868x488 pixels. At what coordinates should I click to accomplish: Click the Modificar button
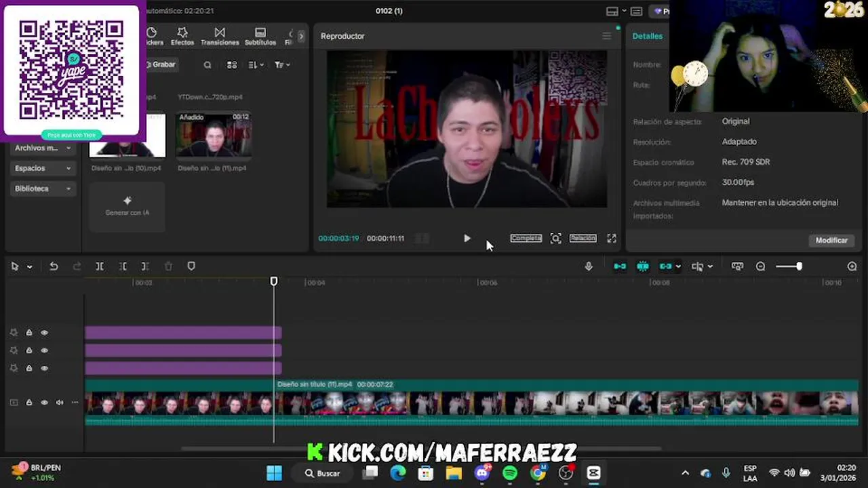click(x=831, y=240)
